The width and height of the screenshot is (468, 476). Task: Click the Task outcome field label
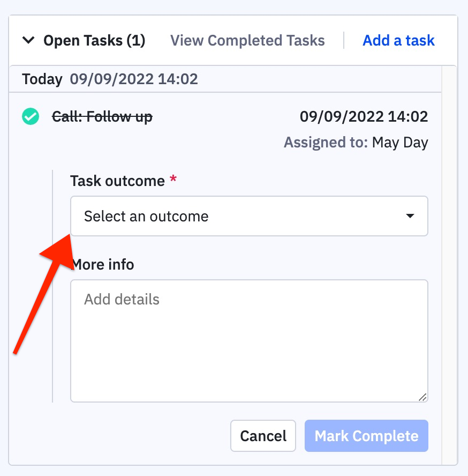point(117,181)
